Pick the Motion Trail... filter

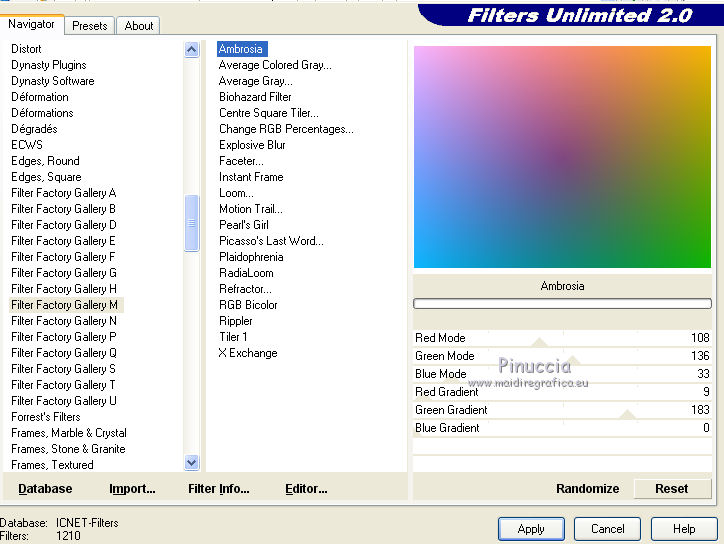click(251, 209)
